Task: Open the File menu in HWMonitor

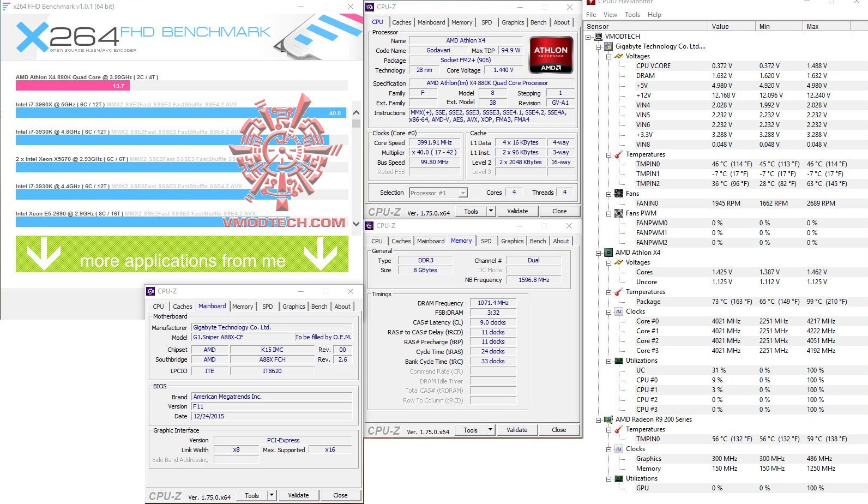Action: pyautogui.click(x=591, y=15)
